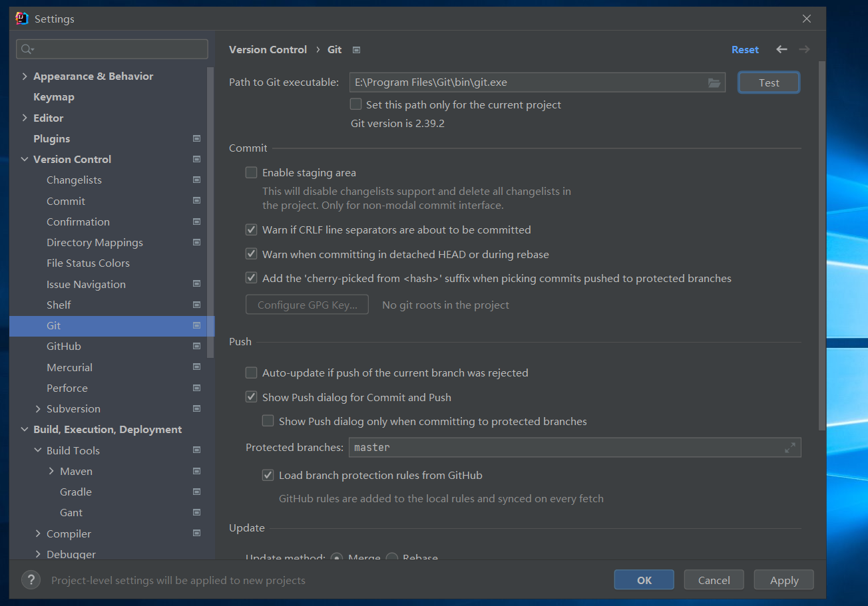This screenshot has height=606, width=868.
Task: Click the project-level icon on Build Tools row
Action: pyautogui.click(x=196, y=450)
